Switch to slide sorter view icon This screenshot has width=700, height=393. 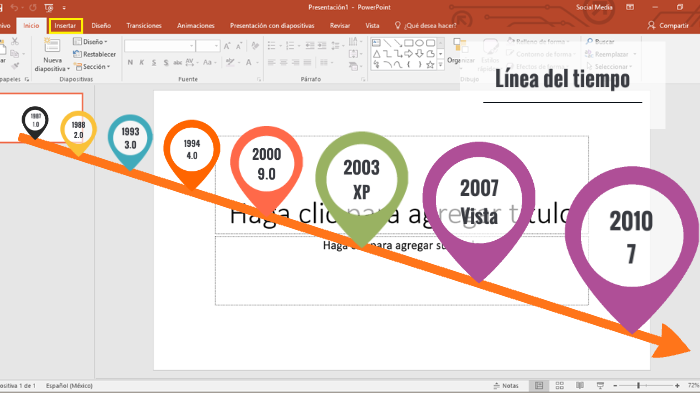(x=559, y=385)
